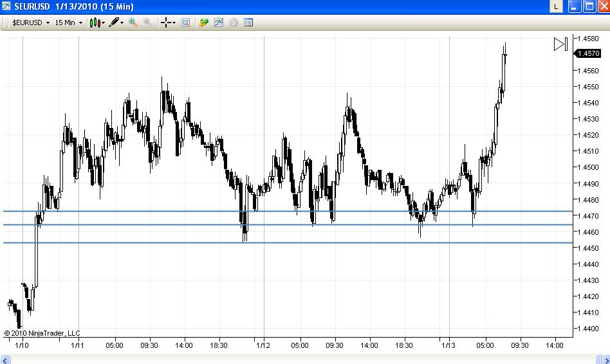
Task: Click the zoom out magnifier icon
Action: pos(147,23)
